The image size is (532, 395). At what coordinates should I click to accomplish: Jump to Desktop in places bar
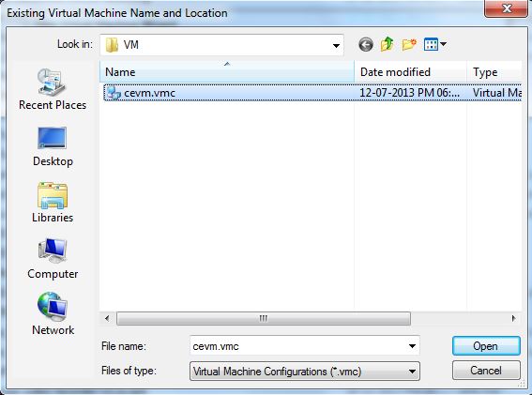(x=53, y=147)
